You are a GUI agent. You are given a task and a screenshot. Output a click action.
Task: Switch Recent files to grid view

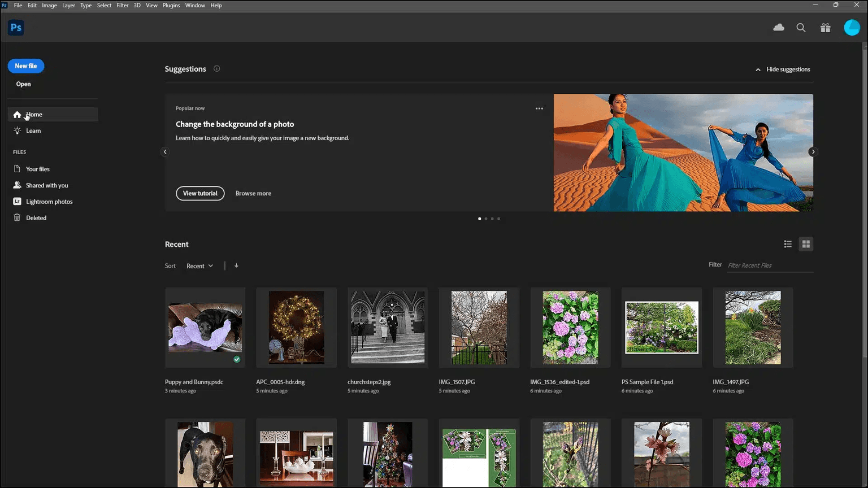point(806,244)
